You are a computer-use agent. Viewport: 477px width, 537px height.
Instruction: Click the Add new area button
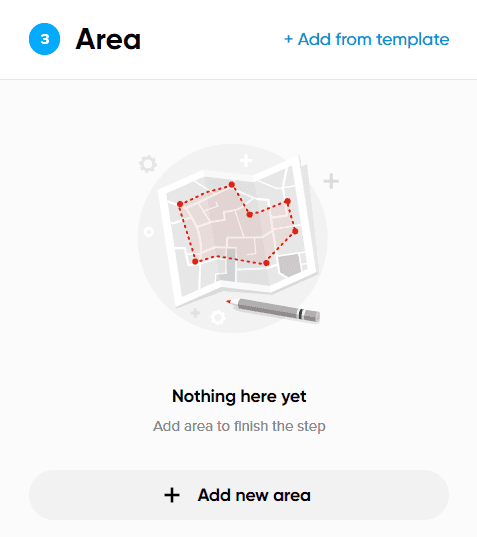point(239,495)
